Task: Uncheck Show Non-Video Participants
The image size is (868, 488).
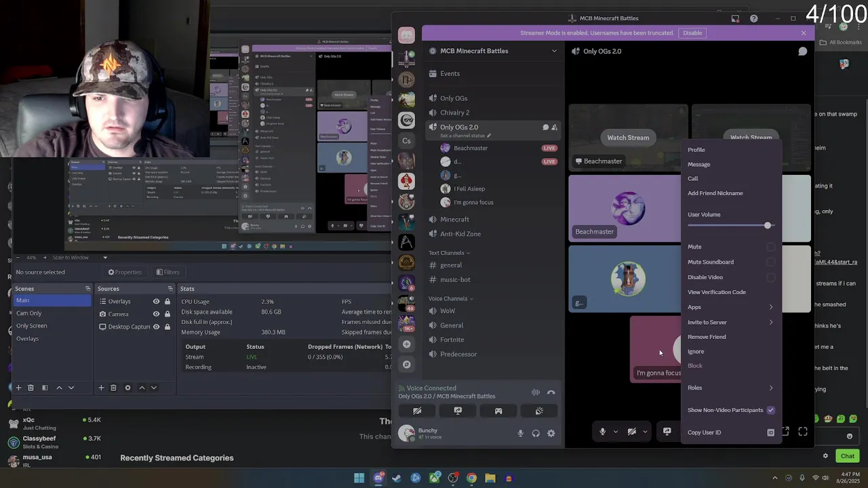Action: 770,410
